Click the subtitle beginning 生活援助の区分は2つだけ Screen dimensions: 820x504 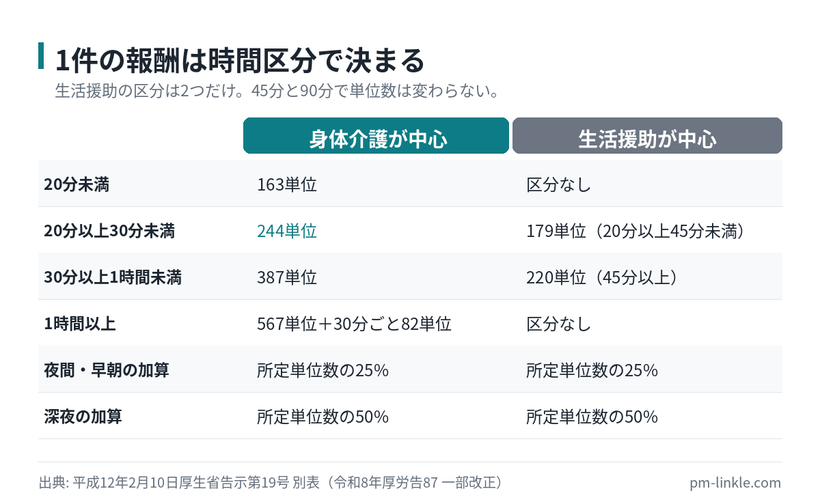pyautogui.click(x=277, y=91)
